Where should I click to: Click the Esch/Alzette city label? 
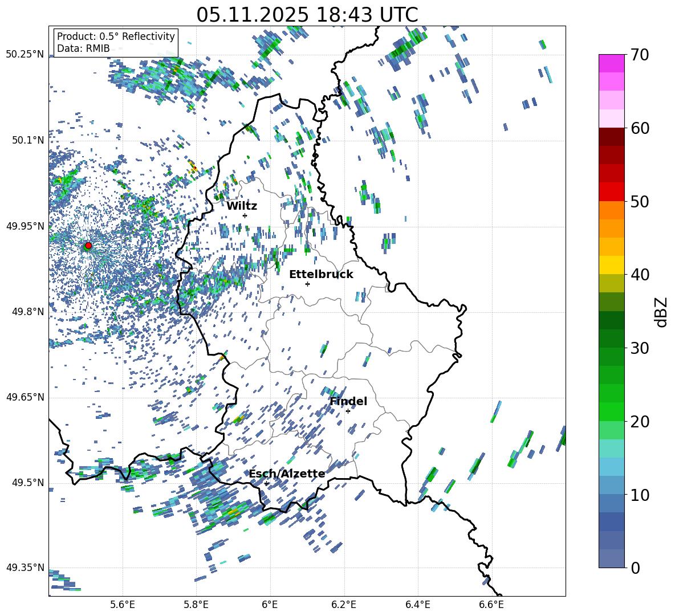[x=287, y=474]
